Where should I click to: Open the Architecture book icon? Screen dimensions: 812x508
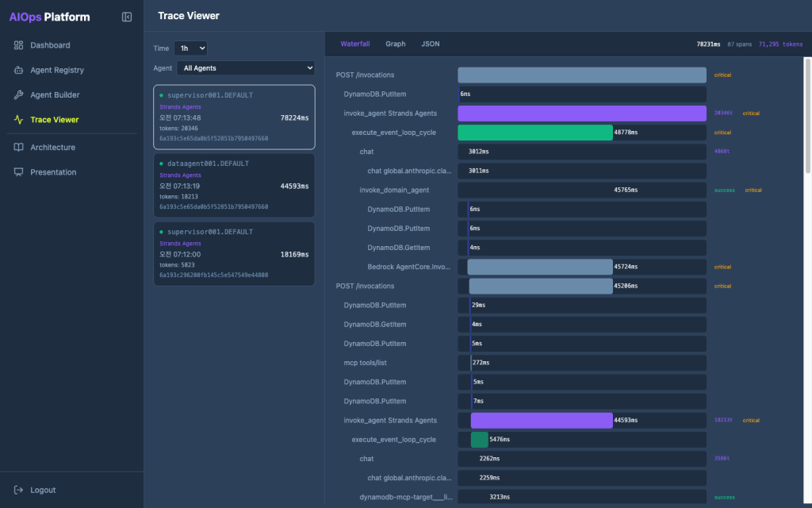point(19,147)
